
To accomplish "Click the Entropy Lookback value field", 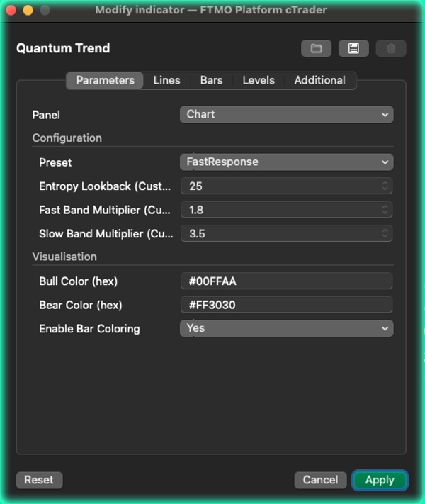I will click(287, 186).
